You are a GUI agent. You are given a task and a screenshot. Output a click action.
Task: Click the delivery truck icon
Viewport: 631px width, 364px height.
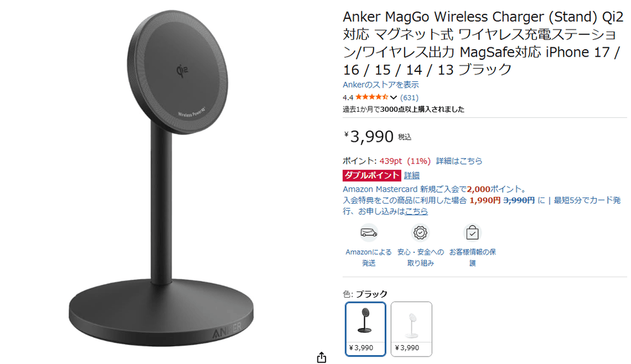point(369,233)
